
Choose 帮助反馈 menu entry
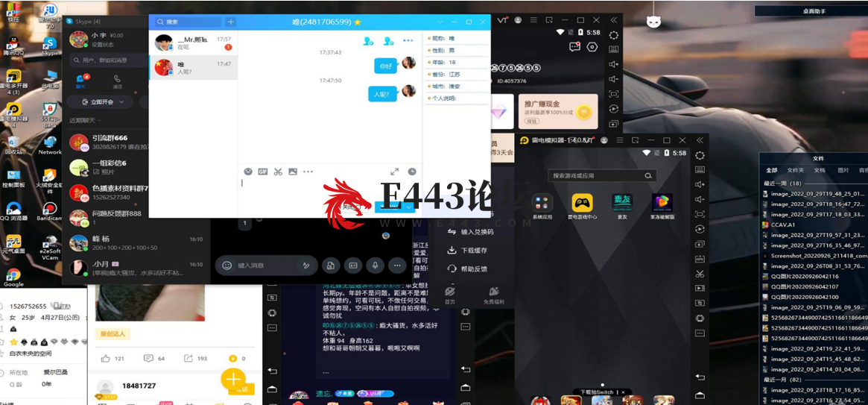pos(468,269)
